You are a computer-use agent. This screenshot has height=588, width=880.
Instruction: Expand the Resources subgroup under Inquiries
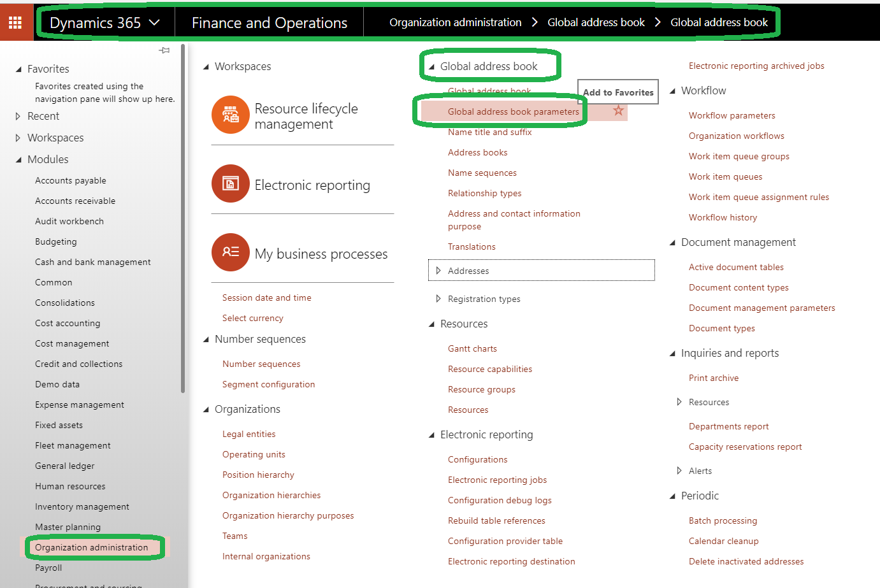pos(679,402)
